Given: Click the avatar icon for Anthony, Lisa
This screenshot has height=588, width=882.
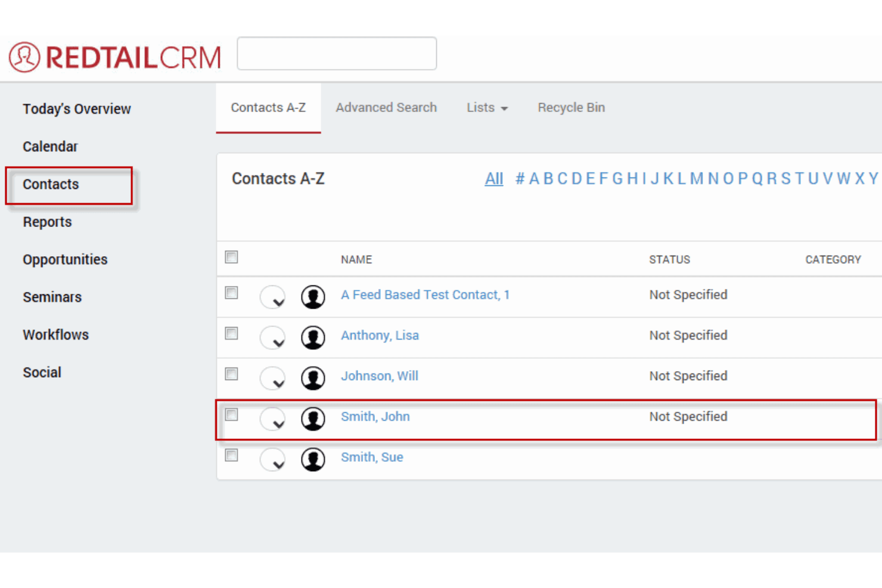Looking at the screenshot, I should tap(313, 337).
